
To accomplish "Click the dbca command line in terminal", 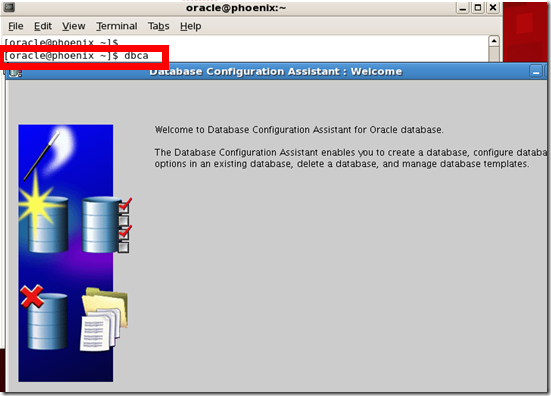I will point(76,56).
